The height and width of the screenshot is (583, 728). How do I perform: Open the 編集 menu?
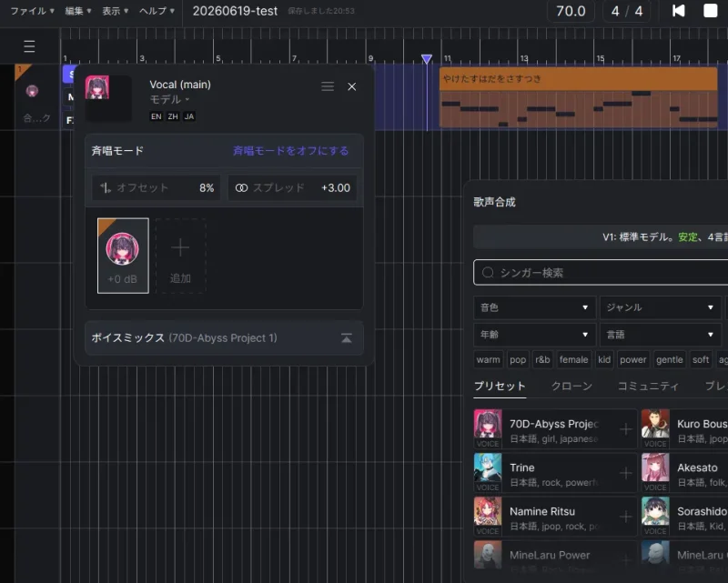tap(77, 11)
